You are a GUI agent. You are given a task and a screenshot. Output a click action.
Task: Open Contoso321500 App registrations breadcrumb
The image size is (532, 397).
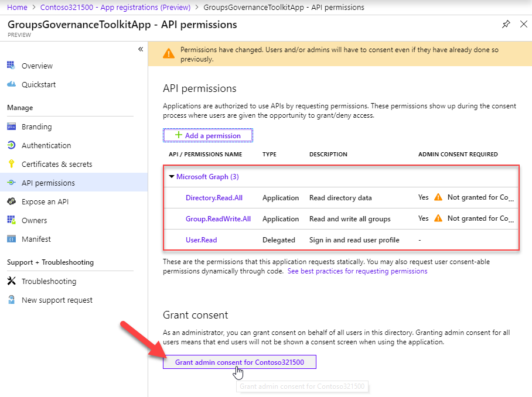click(115, 7)
